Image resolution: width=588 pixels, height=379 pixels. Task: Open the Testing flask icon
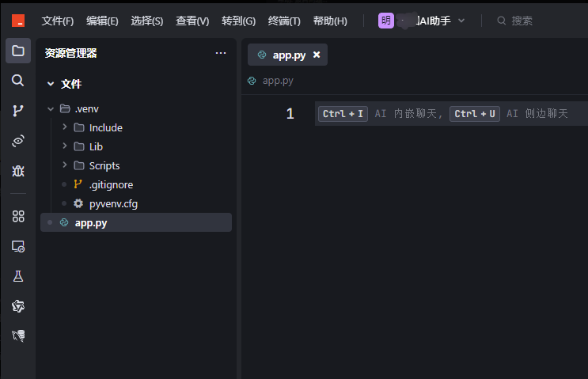[x=17, y=276]
